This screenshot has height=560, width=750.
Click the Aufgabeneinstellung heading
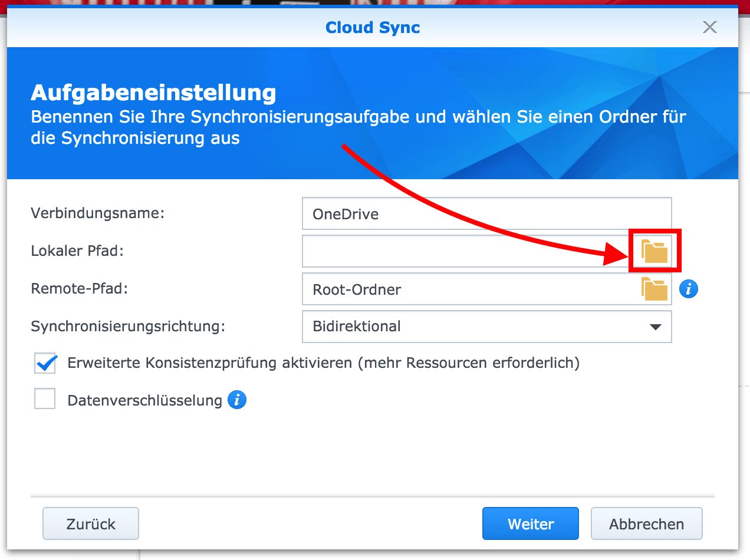click(x=153, y=93)
